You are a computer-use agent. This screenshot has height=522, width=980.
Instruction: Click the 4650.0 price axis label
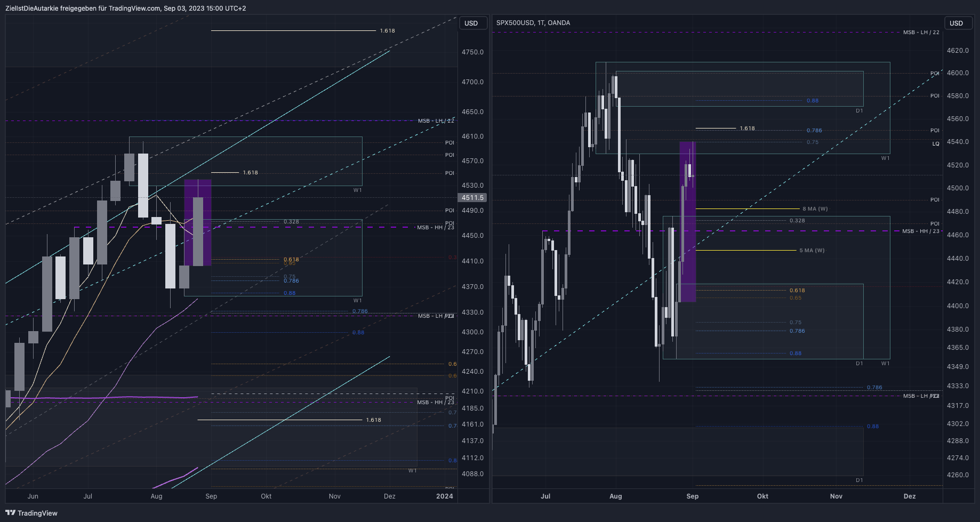coord(473,112)
